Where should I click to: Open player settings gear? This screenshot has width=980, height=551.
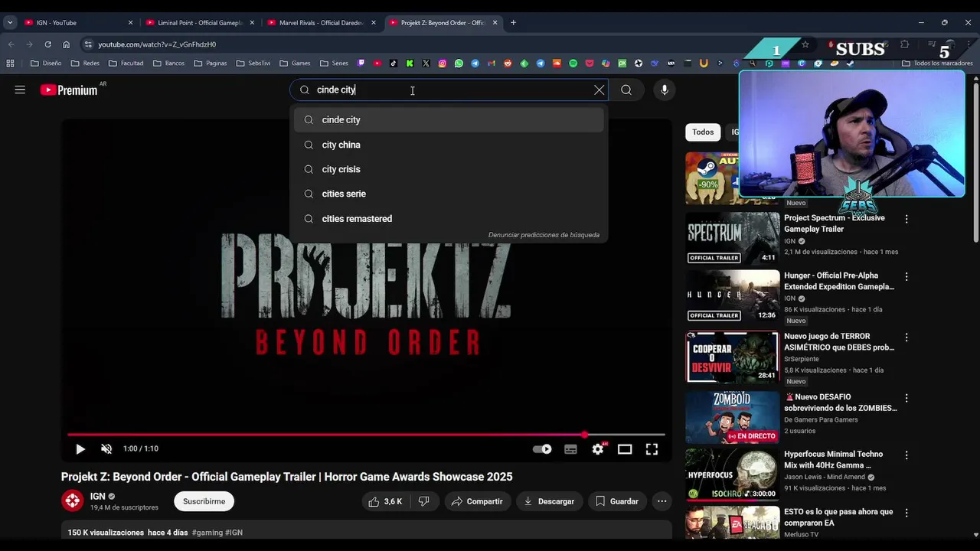pos(598,449)
